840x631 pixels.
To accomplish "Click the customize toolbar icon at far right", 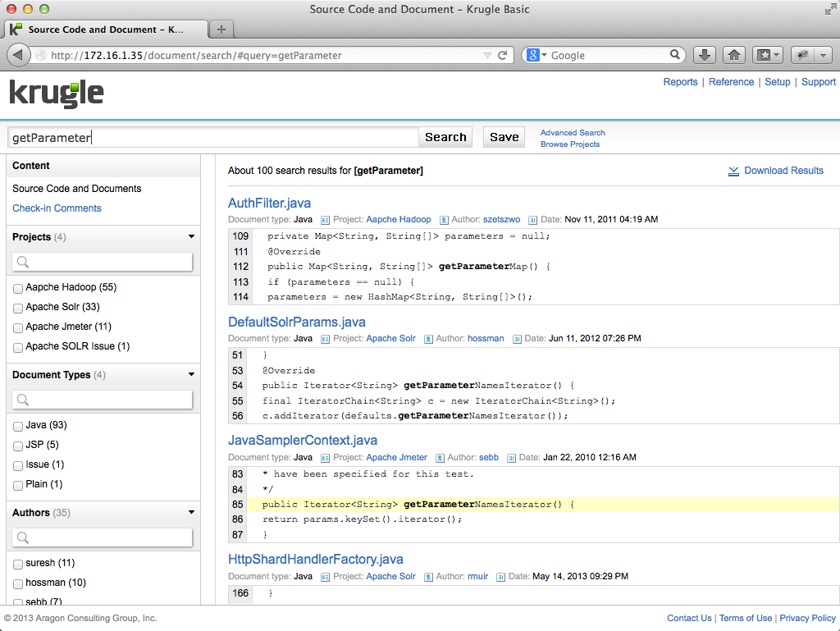I will tap(802, 55).
